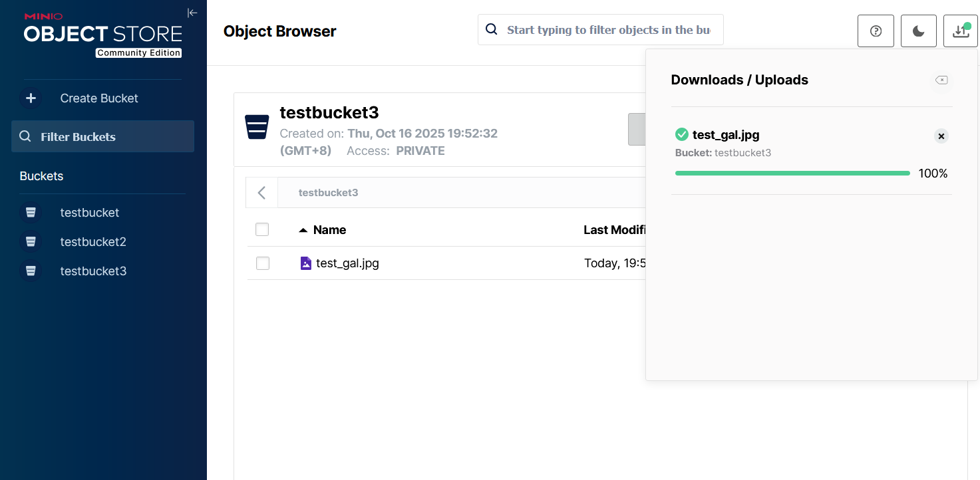The height and width of the screenshot is (480, 980).
Task: Check the test_gal.jpg row checkbox
Action: pyautogui.click(x=263, y=263)
